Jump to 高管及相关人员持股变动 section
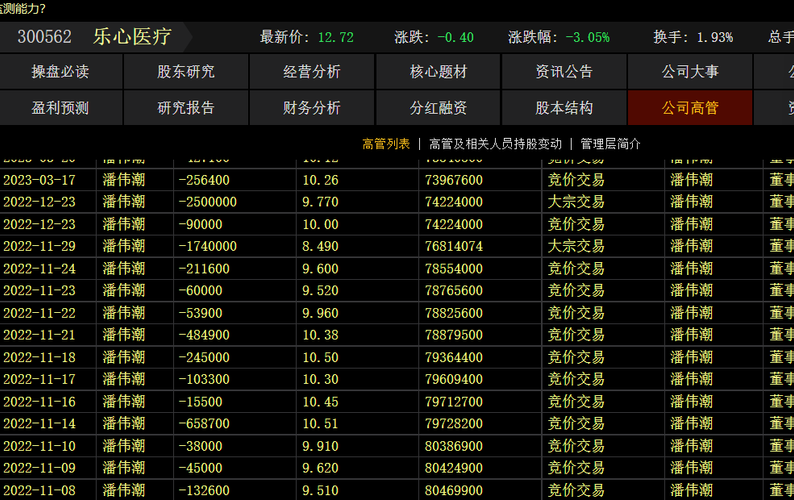Image resolution: width=794 pixels, height=500 pixels. (x=495, y=144)
